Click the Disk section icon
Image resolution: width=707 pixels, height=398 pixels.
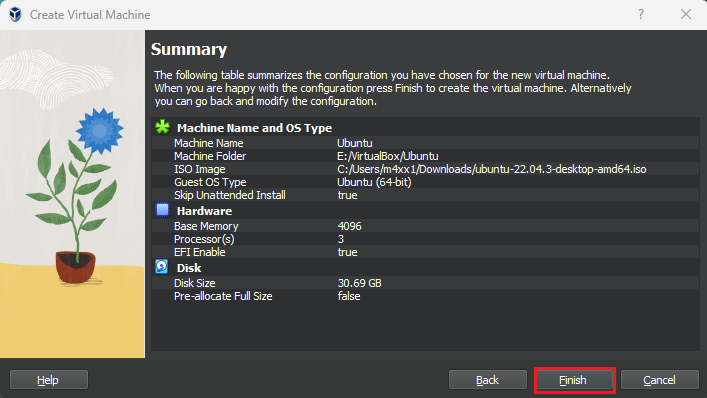pyautogui.click(x=162, y=267)
